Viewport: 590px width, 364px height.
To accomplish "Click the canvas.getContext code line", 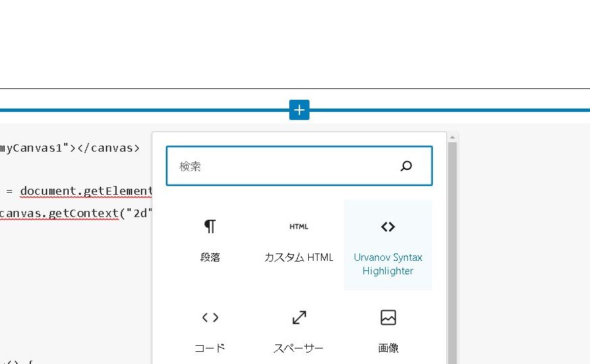I will [76, 214].
